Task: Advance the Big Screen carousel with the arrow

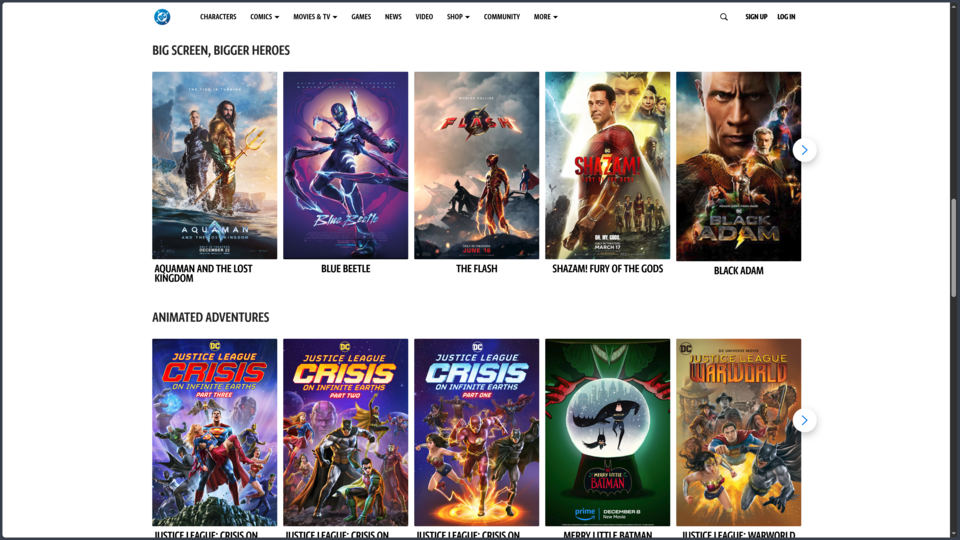Action: coord(804,150)
